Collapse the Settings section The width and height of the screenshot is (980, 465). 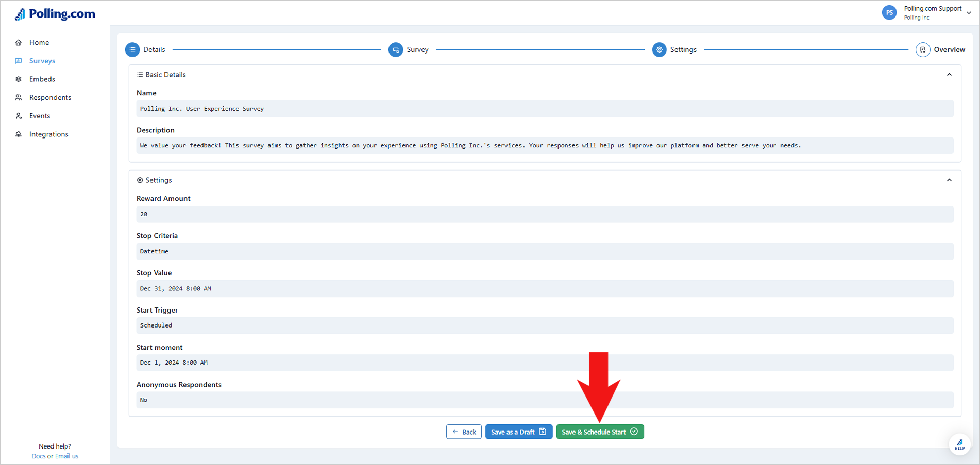tap(949, 180)
